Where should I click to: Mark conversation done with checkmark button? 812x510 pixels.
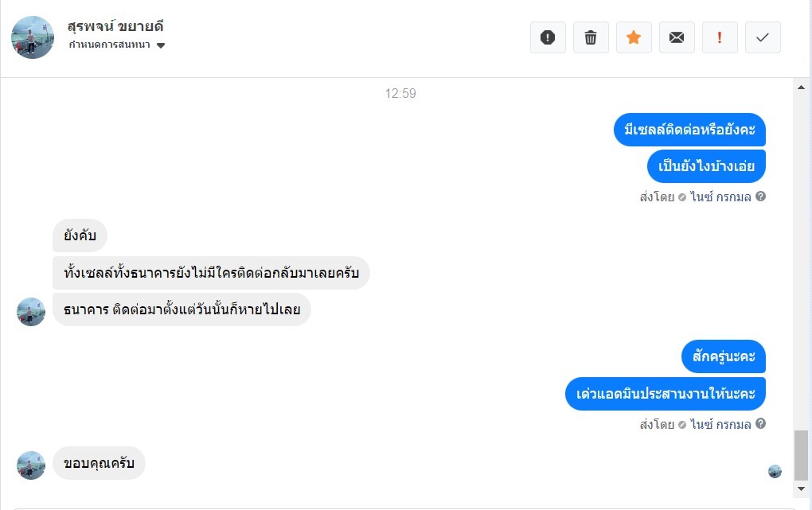(x=763, y=37)
